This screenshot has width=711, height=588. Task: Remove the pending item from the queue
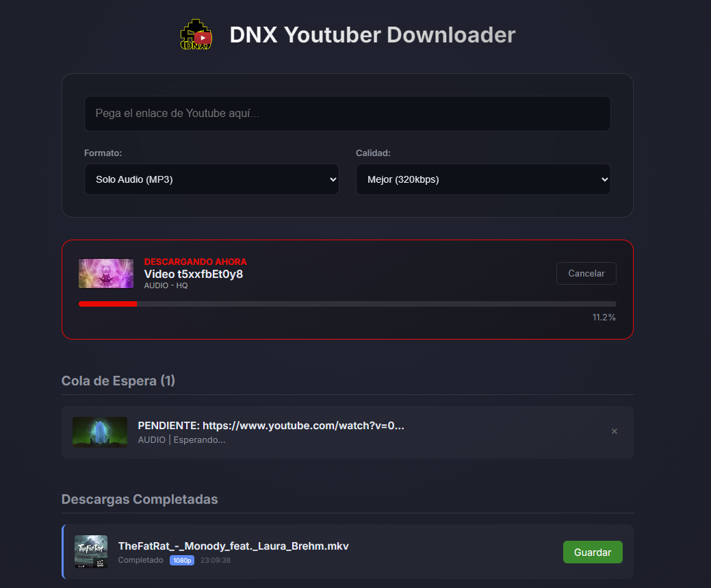(615, 431)
